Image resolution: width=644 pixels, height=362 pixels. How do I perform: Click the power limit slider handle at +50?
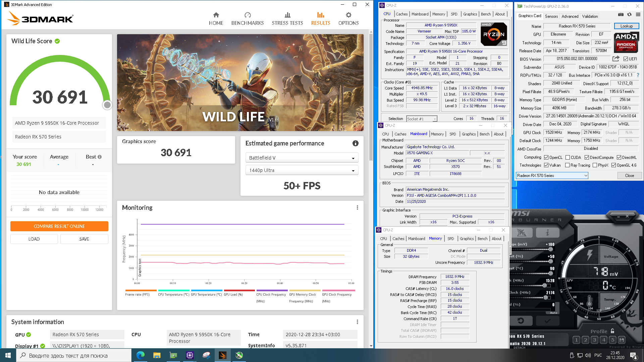click(x=550, y=261)
